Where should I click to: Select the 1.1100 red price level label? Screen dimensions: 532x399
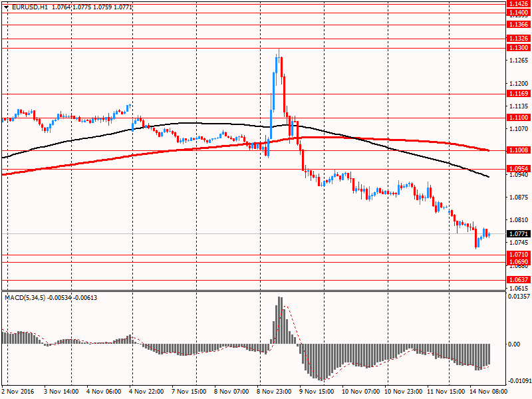[x=519, y=118]
